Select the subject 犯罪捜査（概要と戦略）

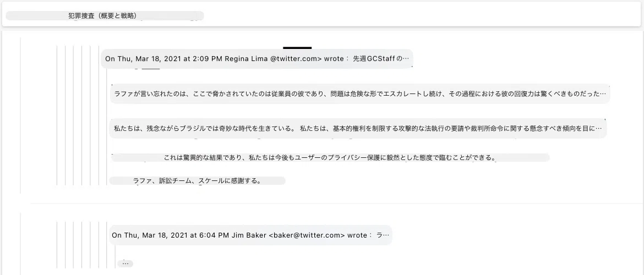tap(103, 16)
